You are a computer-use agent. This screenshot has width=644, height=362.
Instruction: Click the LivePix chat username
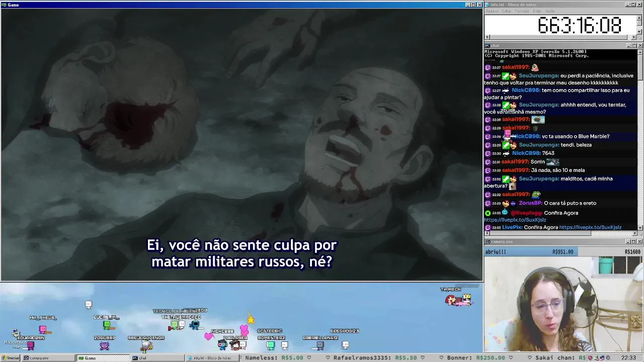512,227
